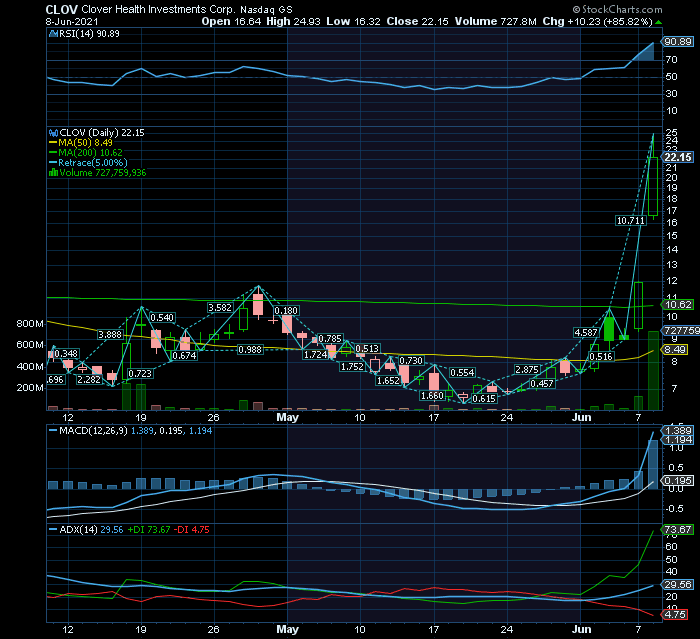Click the 3.888 retrace label
The height and width of the screenshot is (639, 700).
click(110, 334)
